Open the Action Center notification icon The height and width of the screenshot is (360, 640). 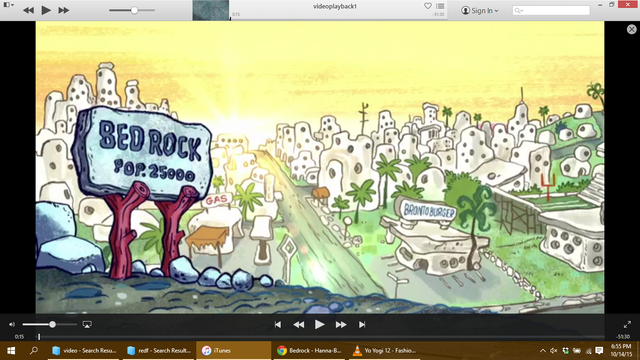pos(599,351)
